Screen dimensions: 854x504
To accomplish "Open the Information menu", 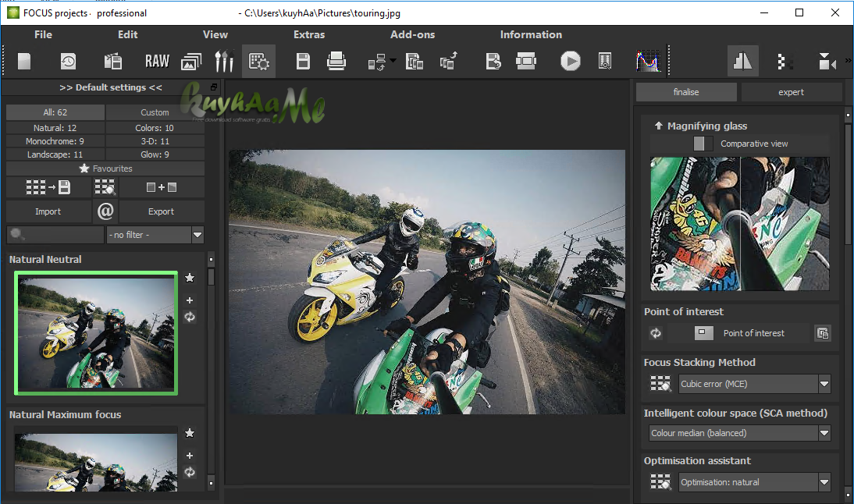I will click(531, 34).
